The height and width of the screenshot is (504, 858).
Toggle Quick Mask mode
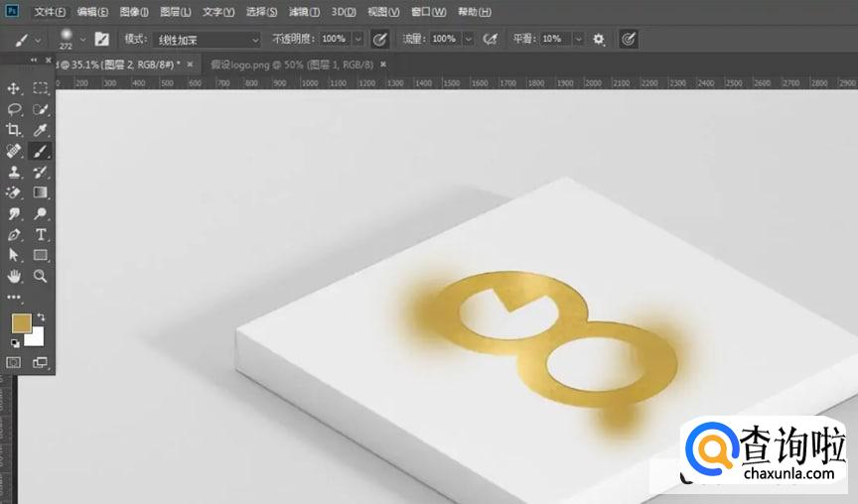14,362
